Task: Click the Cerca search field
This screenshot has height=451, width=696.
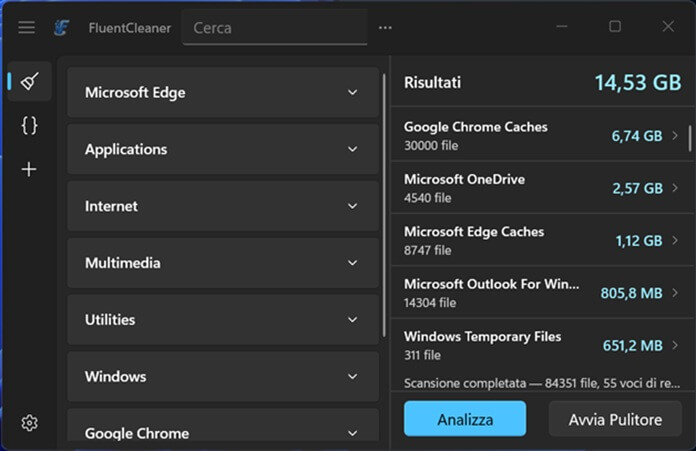Action: tap(274, 28)
